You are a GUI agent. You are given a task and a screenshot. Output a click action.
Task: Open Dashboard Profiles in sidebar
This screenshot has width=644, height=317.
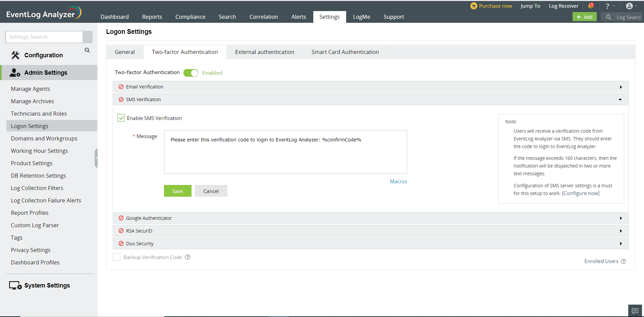click(x=35, y=262)
